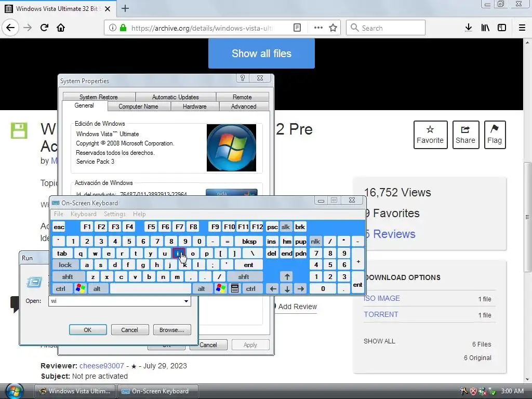Toggle the slk scroll lock key

pyautogui.click(x=286, y=227)
